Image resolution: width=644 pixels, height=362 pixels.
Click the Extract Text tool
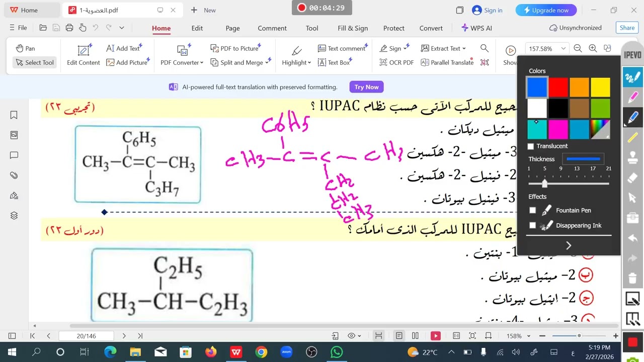443,48
